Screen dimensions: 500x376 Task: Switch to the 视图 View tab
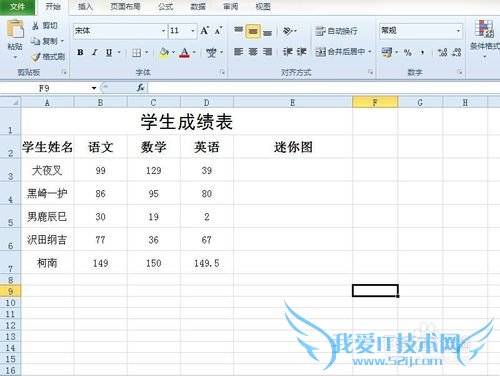pos(263,7)
